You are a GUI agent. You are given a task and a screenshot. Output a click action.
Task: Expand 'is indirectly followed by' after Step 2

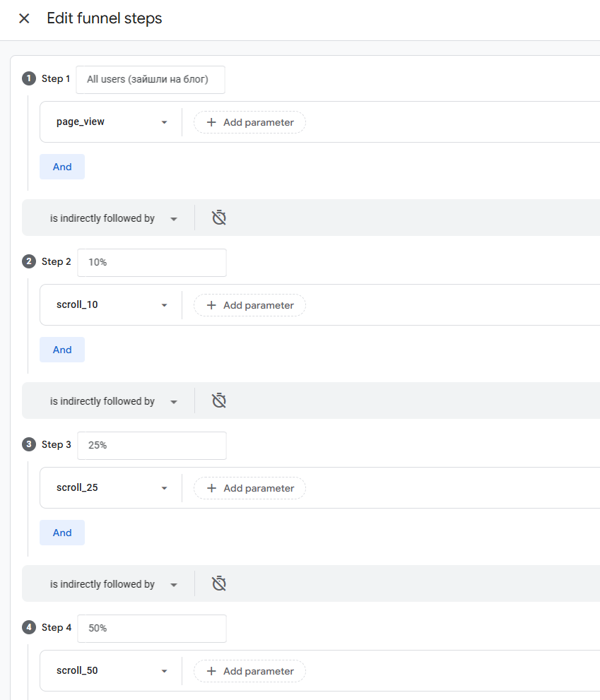click(x=113, y=402)
